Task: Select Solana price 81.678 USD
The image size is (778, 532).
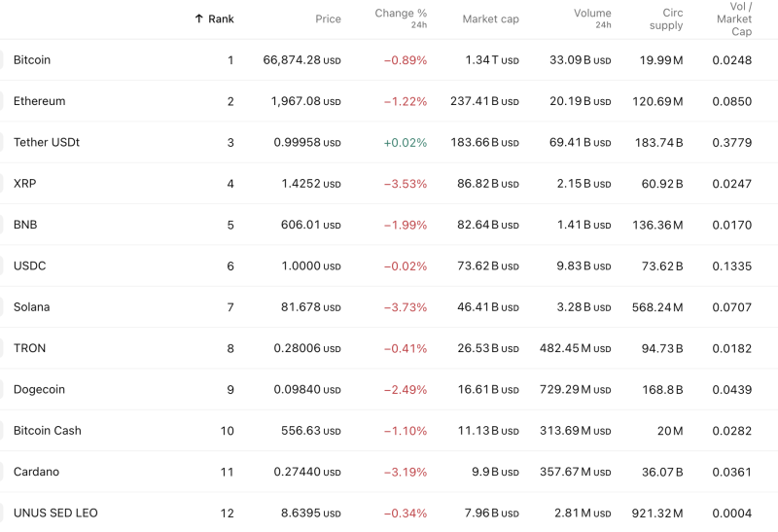Action: pyautogui.click(x=310, y=307)
